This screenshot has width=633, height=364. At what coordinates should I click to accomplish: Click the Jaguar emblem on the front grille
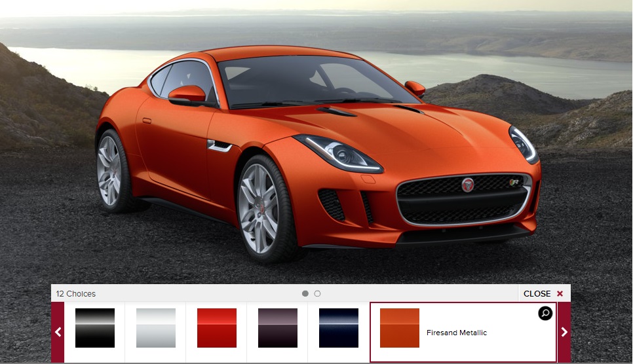coord(467,185)
